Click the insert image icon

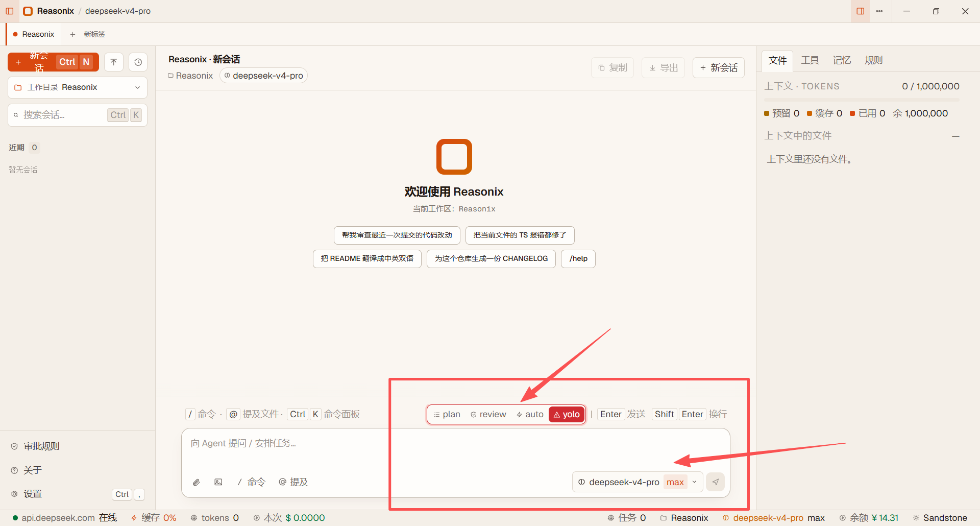pyautogui.click(x=218, y=482)
